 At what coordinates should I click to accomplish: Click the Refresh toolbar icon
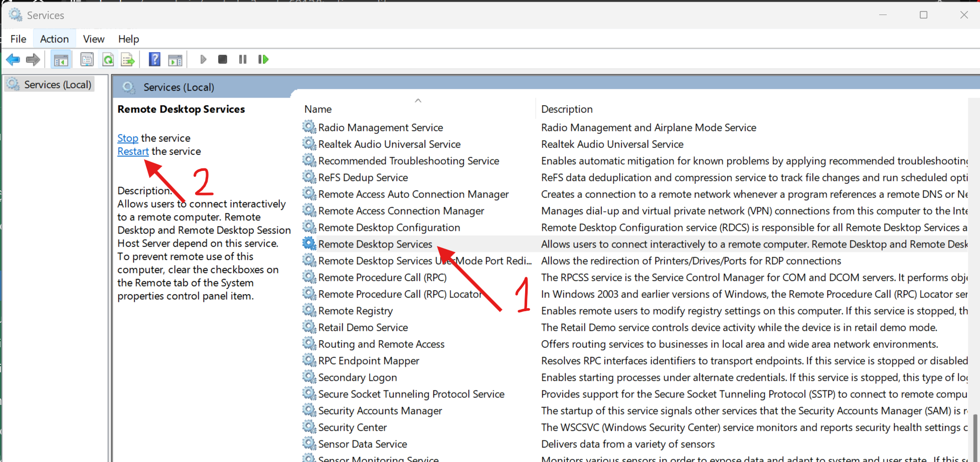(108, 60)
